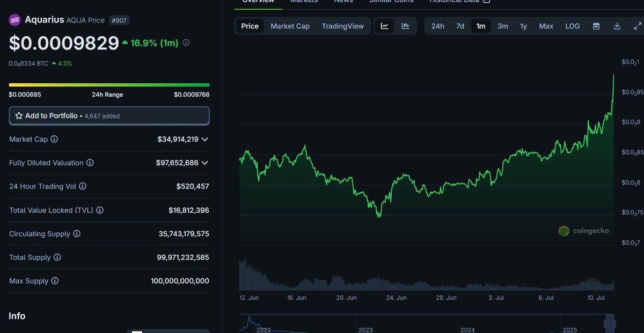Image resolution: width=644 pixels, height=333 pixels.
Task: Set chart range to 24h
Action: coord(438,26)
